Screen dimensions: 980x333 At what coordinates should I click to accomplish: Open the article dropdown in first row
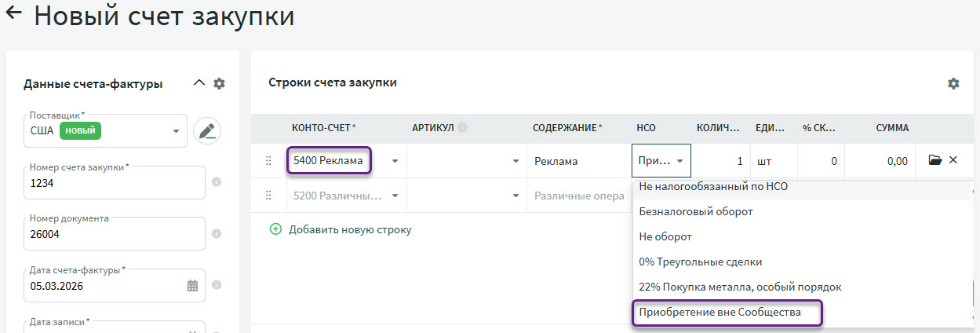click(516, 161)
